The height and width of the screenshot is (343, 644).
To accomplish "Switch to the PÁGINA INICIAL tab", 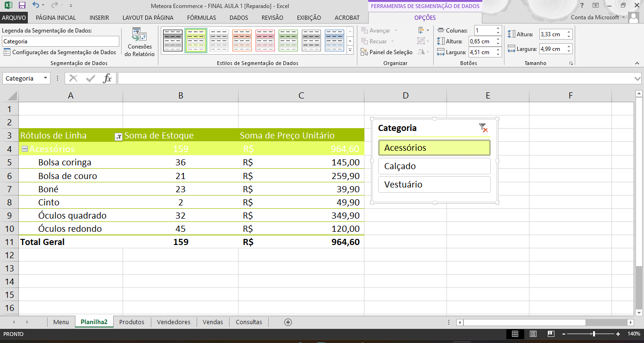I will click(x=56, y=17).
